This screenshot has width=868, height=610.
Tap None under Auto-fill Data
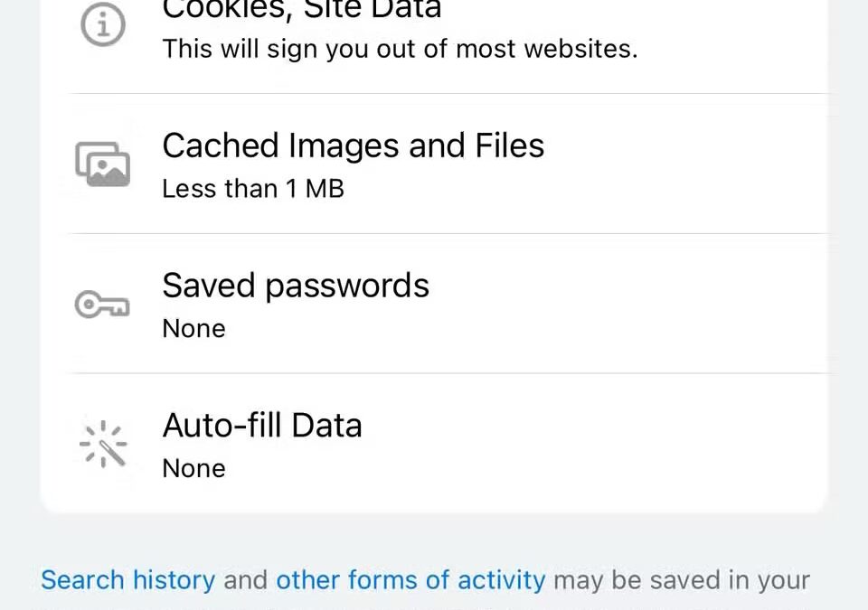tap(193, 468)
